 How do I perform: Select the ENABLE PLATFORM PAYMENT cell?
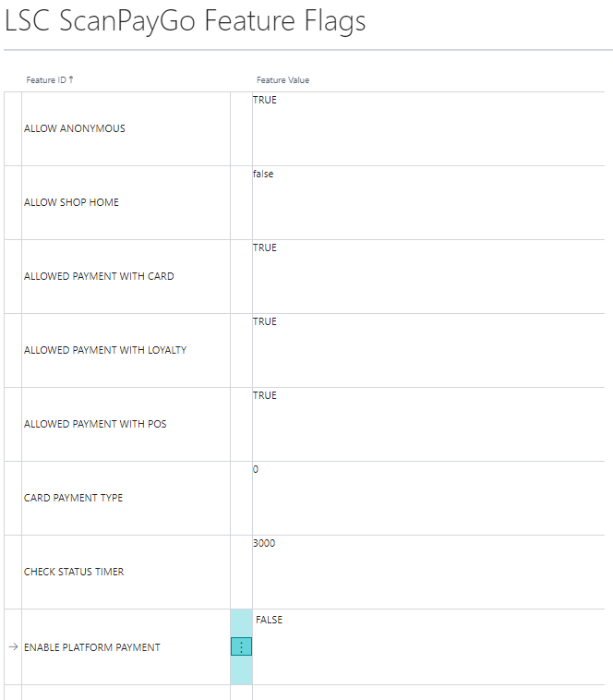click(x=91, y=647)
